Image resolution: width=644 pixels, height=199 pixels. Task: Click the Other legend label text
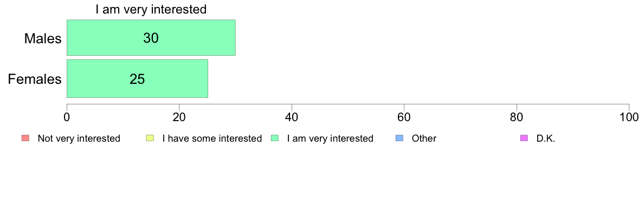[x=425, y=138]
